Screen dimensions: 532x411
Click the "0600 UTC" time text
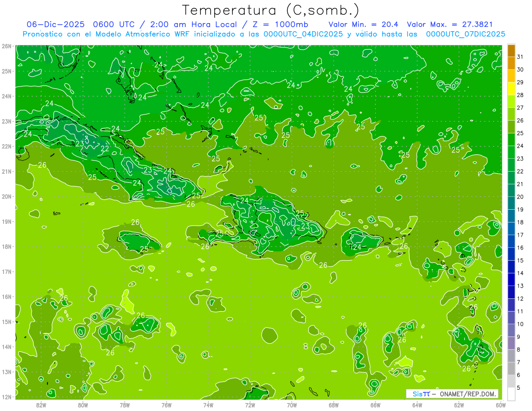click(115, 24)
